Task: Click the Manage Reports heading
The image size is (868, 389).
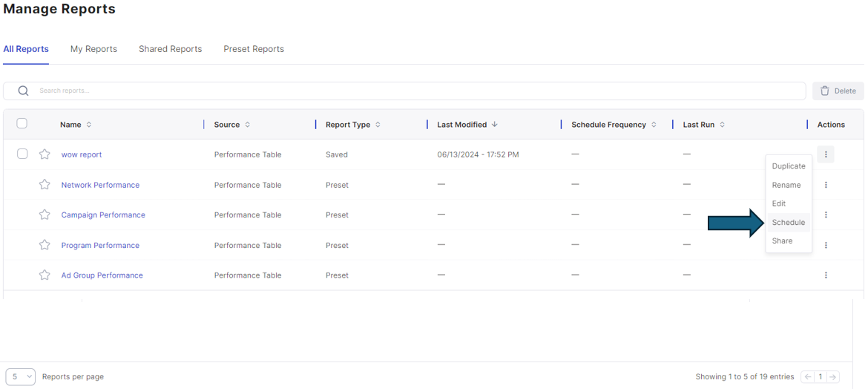Action: pyautogui.click(x=59, y=9)
